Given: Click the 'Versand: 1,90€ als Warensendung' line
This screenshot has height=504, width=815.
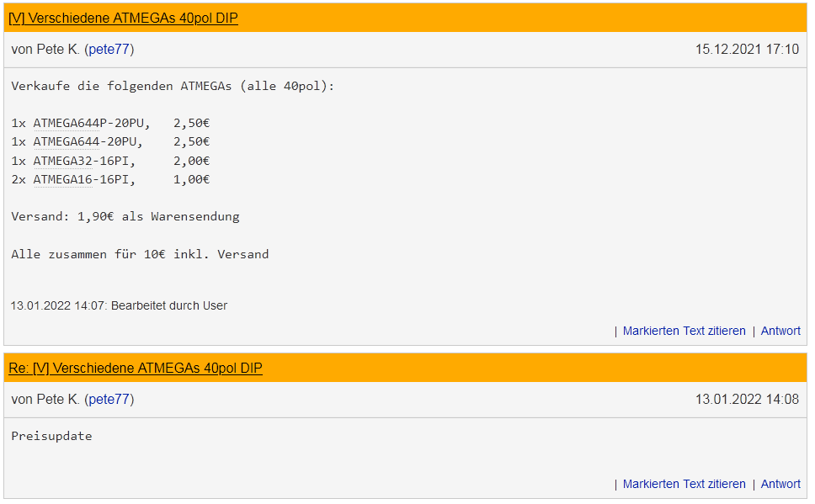Looking at the screenshot, I should point(125,217).
